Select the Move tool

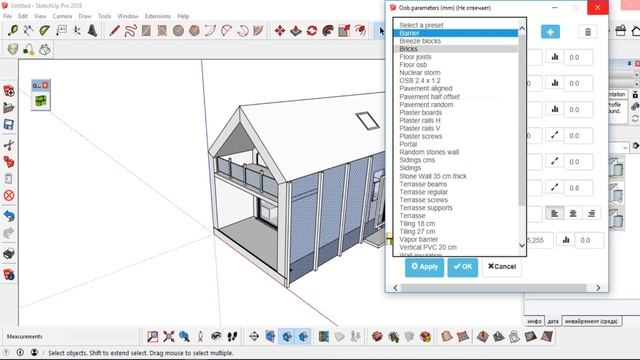point(280,31)
